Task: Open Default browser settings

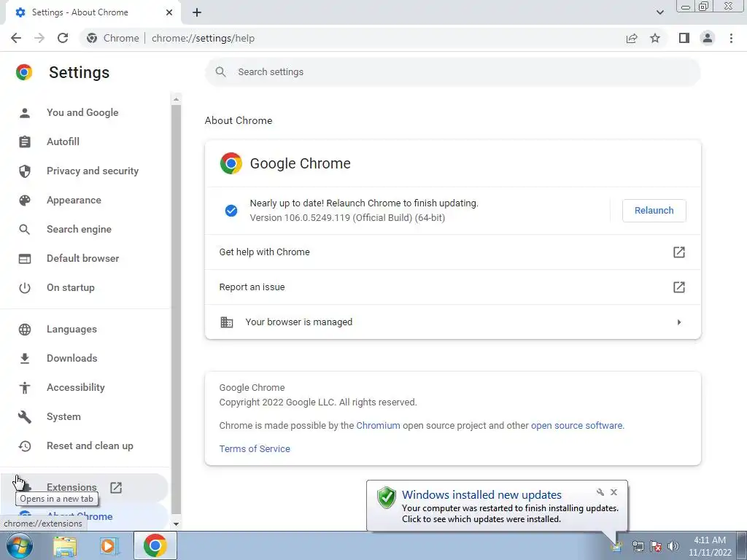Action: (83, 258)
